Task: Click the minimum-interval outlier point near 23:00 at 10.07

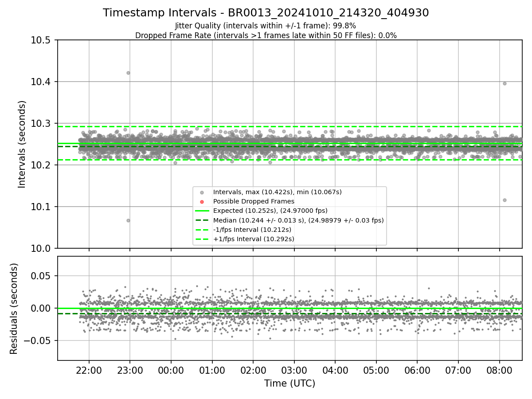Action: [x=128, y=220]
